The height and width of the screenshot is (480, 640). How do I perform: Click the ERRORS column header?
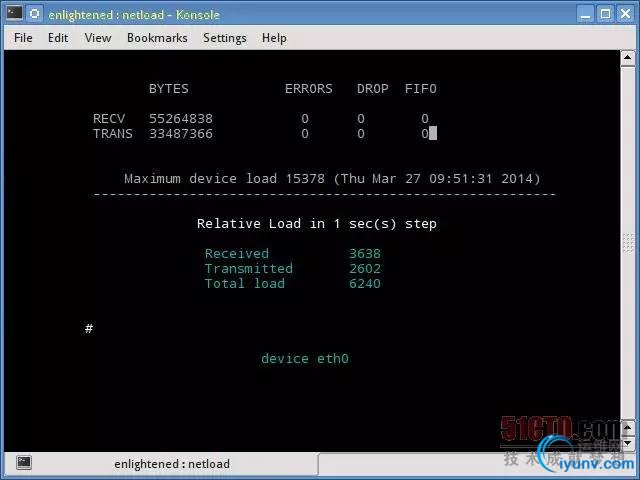point(309,89)
